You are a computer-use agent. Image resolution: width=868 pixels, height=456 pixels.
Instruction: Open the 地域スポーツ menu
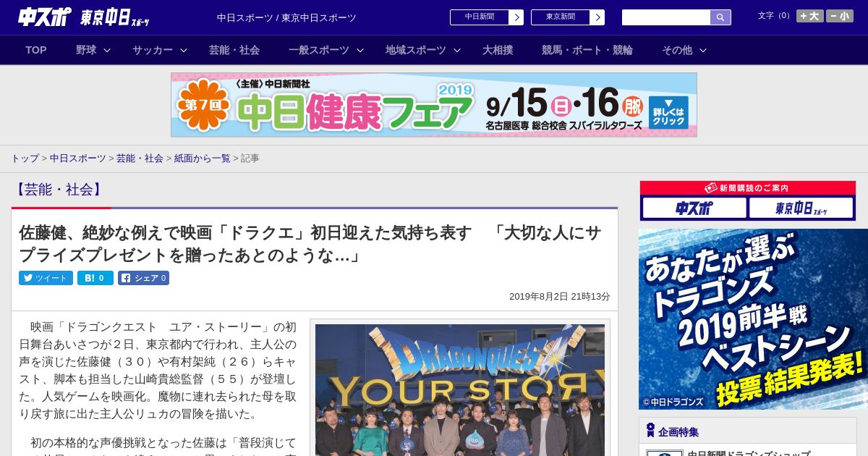[x=416, y=50]
